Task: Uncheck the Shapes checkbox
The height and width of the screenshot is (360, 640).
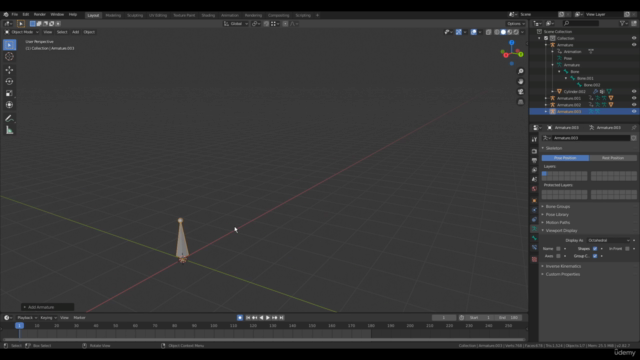Action: 595,249
